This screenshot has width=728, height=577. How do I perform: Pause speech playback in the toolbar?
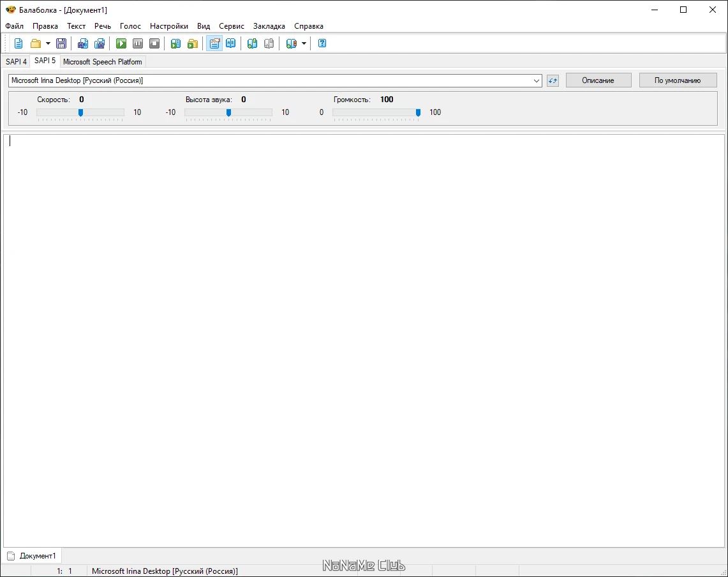click(x=138, y=43)
